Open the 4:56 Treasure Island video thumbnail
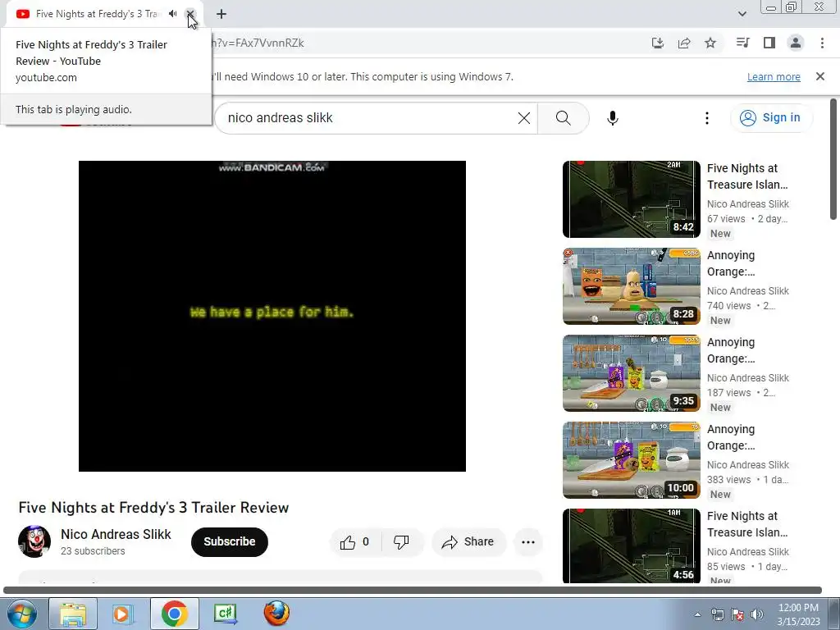840x630 pixels. coord(632,546)
